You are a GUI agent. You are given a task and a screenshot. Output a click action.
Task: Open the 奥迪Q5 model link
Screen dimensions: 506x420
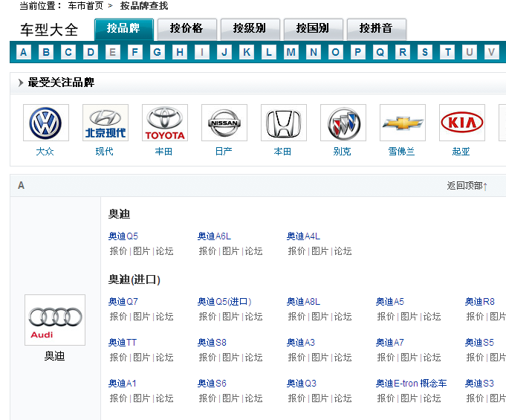coord(123,236)
